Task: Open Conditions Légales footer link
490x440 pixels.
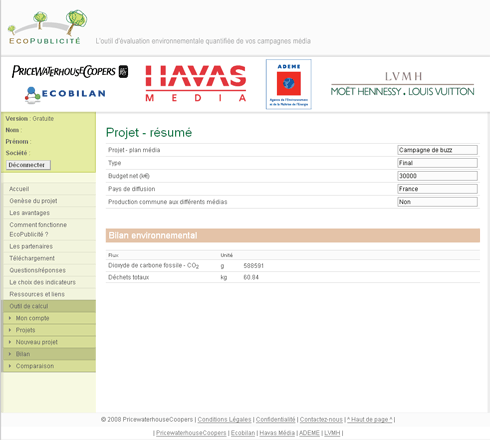Action: coord(224,420)
